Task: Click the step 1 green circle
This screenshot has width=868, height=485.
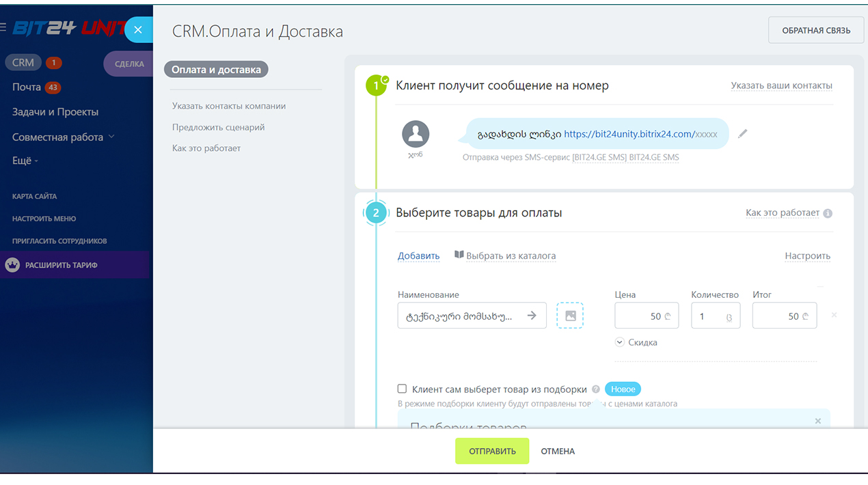Action: click(x=376, y=86)
